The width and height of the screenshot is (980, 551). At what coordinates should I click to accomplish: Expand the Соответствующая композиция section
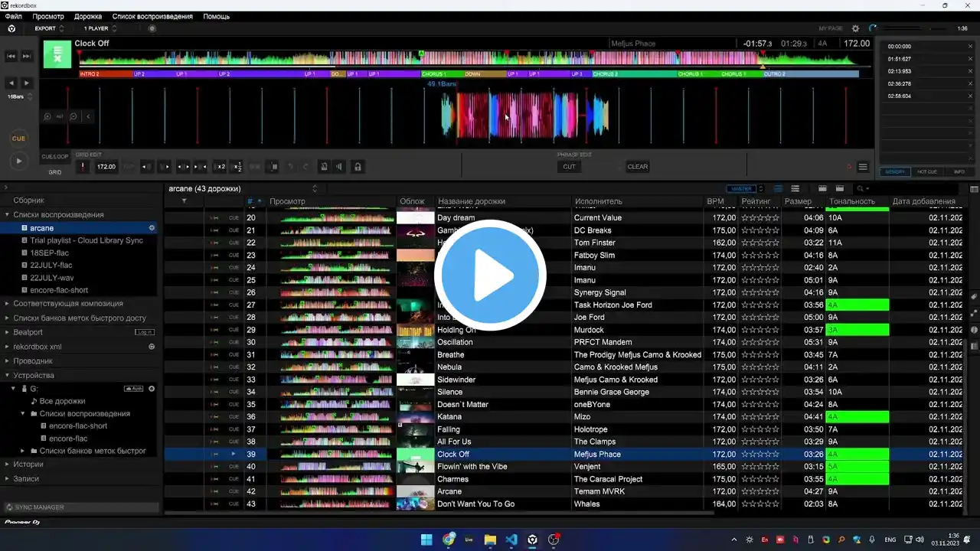click(8, 304)
